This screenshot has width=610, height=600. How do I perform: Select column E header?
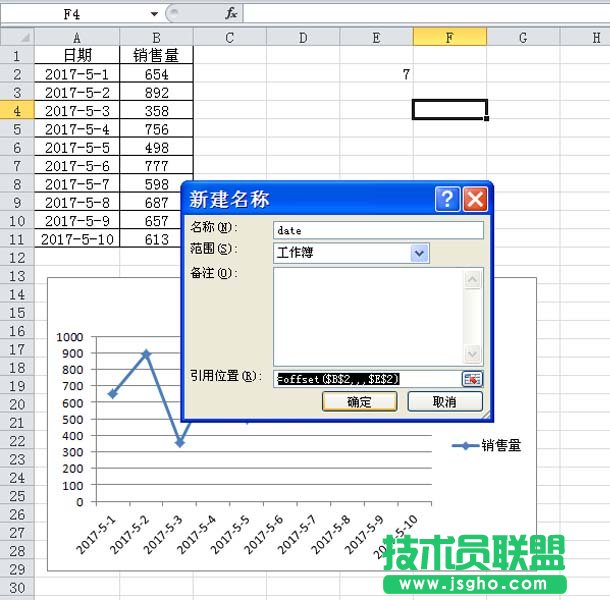point(376,37)
